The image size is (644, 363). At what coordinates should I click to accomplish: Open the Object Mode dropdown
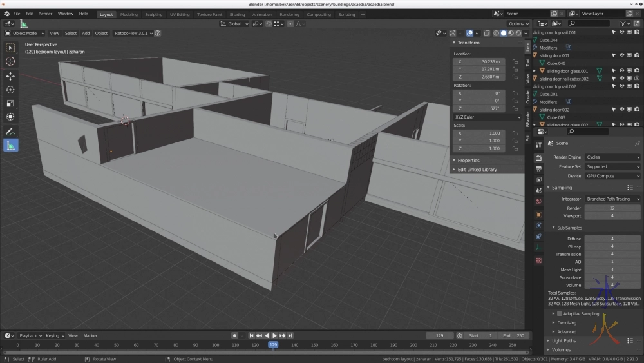point(25,33)
